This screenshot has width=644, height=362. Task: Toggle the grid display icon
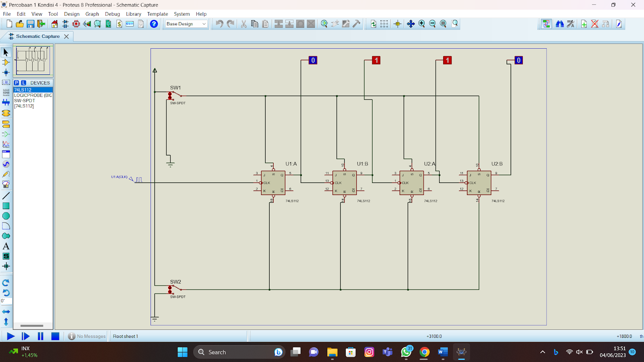tap(384, 24)
